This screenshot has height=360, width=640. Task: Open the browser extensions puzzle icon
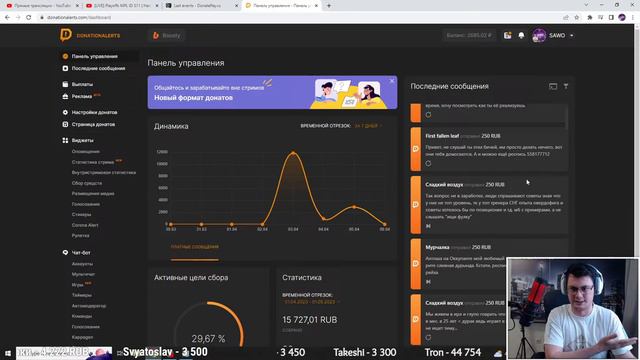[x=589, y=18]
